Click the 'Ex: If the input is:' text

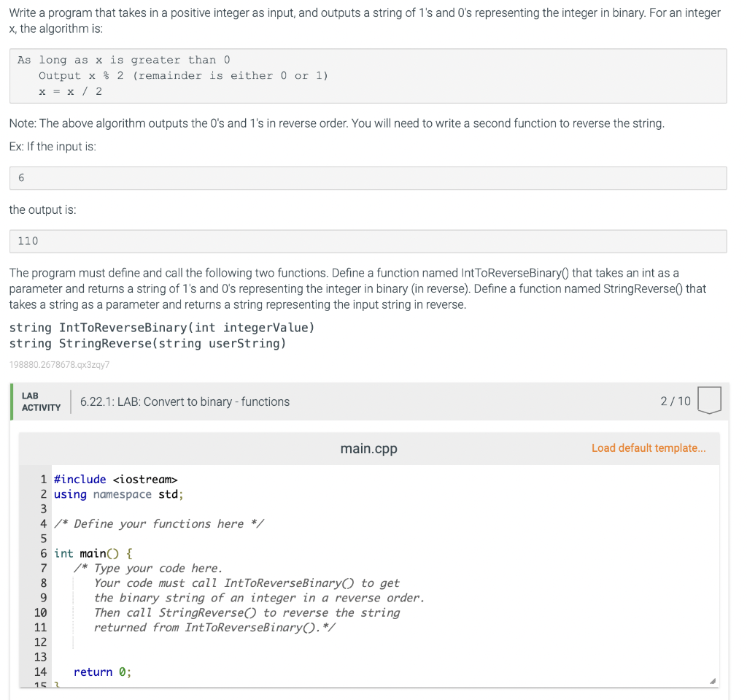[x=53, y=147]
